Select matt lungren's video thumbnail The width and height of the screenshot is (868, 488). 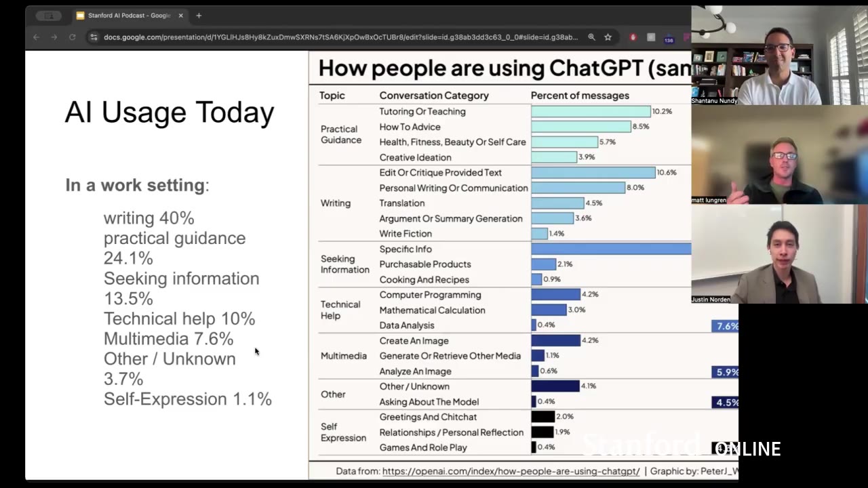[x=779, y=155]
